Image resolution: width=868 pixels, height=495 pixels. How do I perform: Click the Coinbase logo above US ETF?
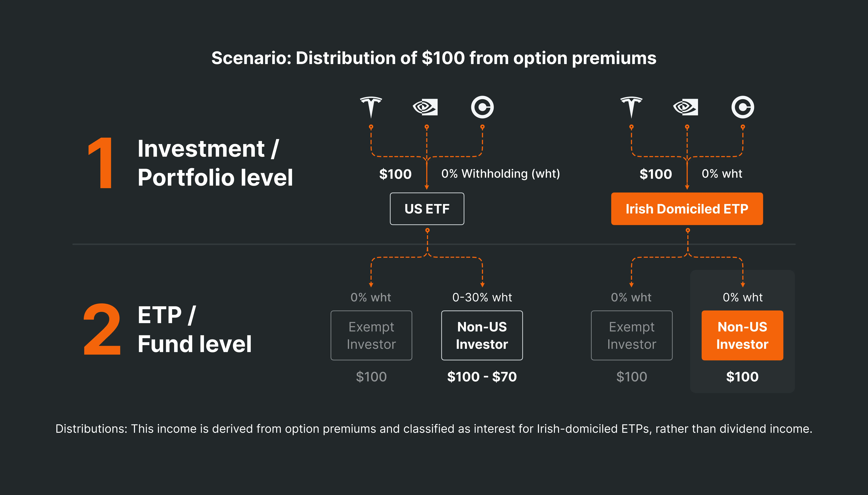pyautogui.click(x=482, y=107)
